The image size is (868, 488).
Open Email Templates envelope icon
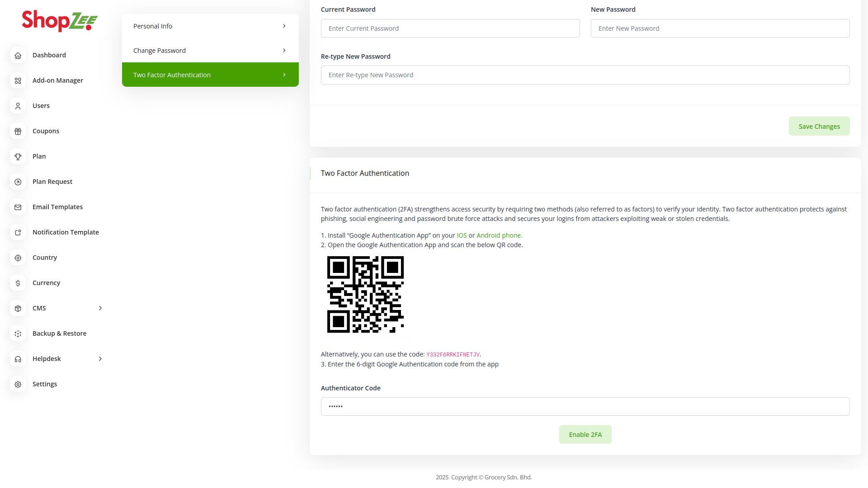[18, 207]
